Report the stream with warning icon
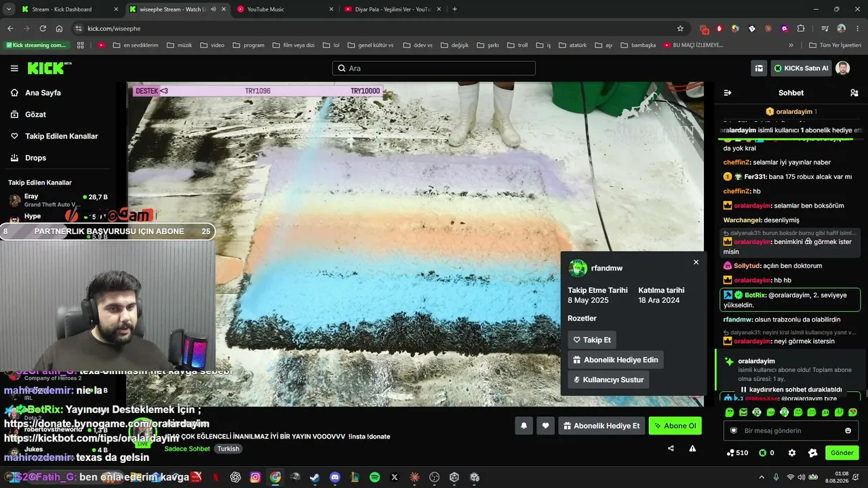868x488 pixels. [x=692, y=448]
